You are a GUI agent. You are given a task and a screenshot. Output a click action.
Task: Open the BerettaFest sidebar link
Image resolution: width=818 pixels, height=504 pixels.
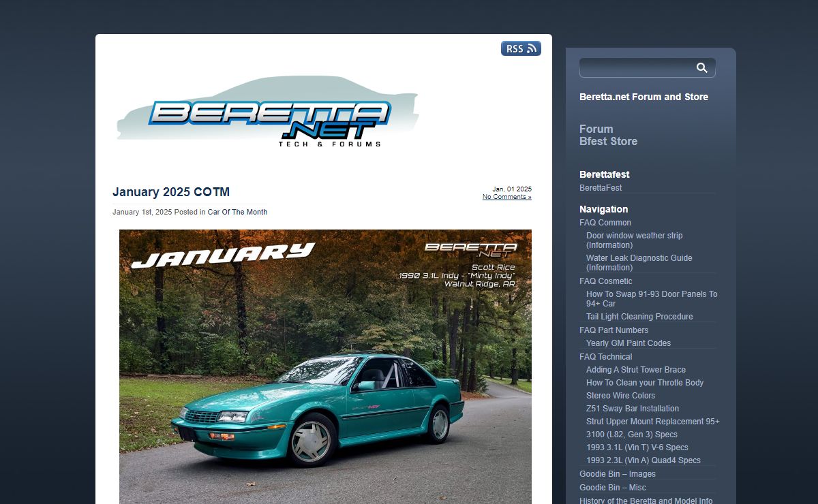coord(601,188)
